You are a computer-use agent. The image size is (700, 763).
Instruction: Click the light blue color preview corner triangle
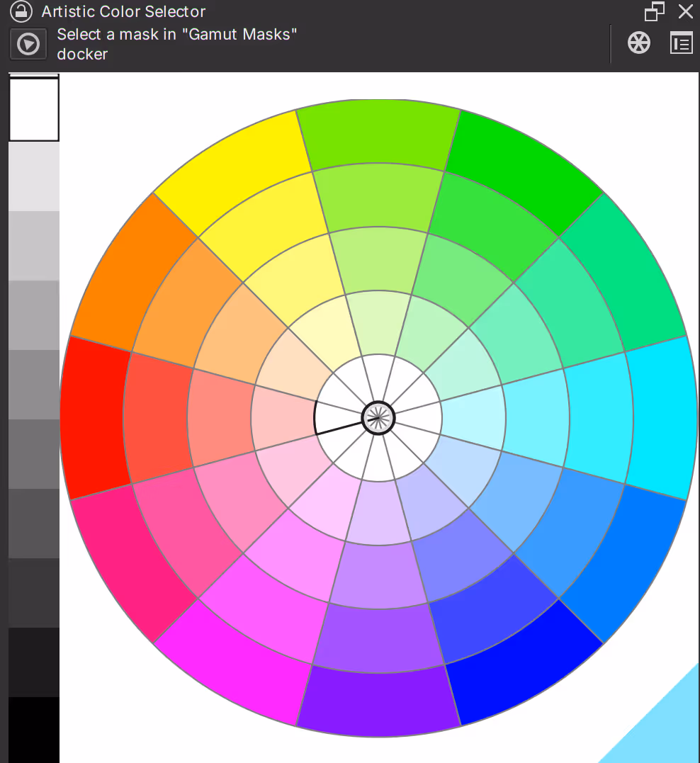[666, 730]
